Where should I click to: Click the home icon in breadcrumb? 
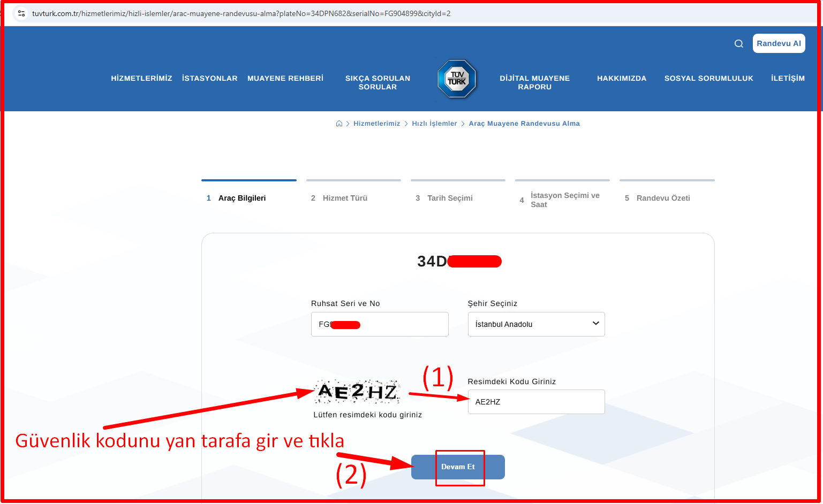tap(339, 124)
